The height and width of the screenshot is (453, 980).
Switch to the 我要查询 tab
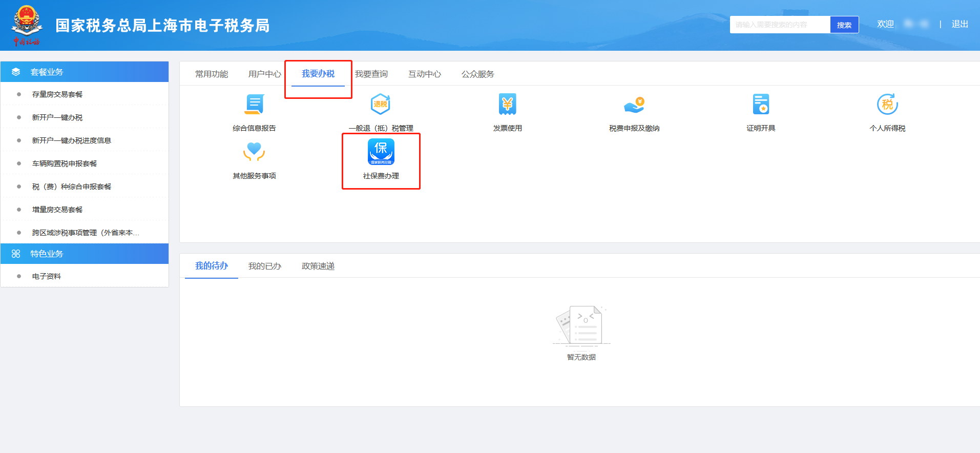coord(371,74)
